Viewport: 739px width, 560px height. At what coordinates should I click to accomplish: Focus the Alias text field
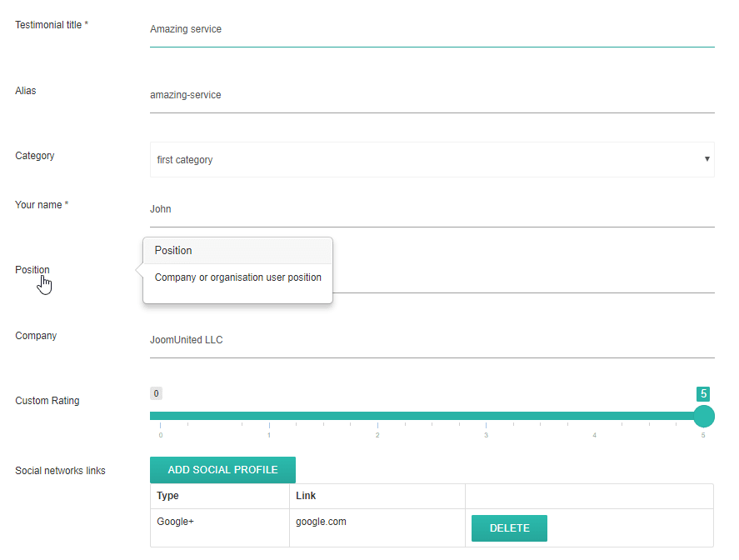[432, 95]
